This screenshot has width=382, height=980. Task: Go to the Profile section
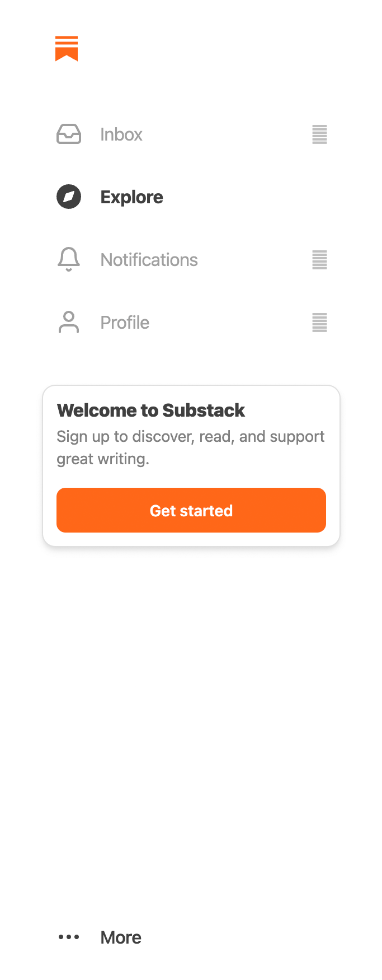(x=124, y=323)
